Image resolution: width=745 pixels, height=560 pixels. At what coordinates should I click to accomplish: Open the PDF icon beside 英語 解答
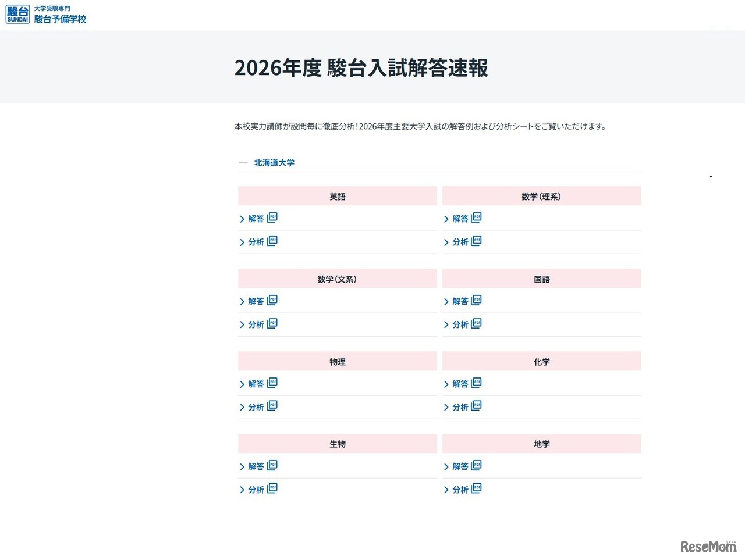(x=273, y=217)
